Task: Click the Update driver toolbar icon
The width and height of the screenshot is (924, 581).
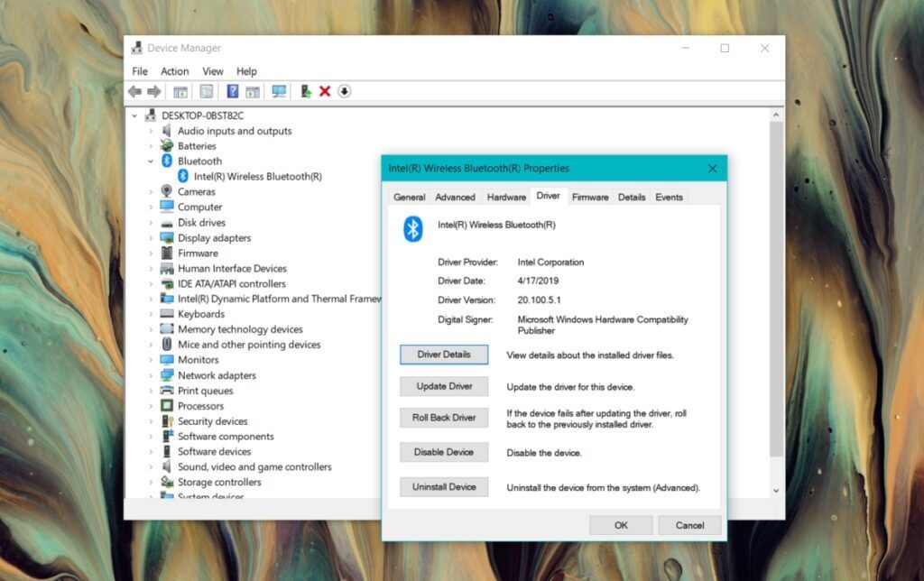Action: 306,91
